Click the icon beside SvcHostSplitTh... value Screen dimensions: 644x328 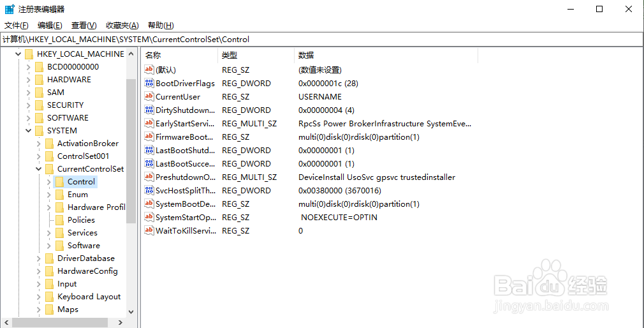point(149,190)
